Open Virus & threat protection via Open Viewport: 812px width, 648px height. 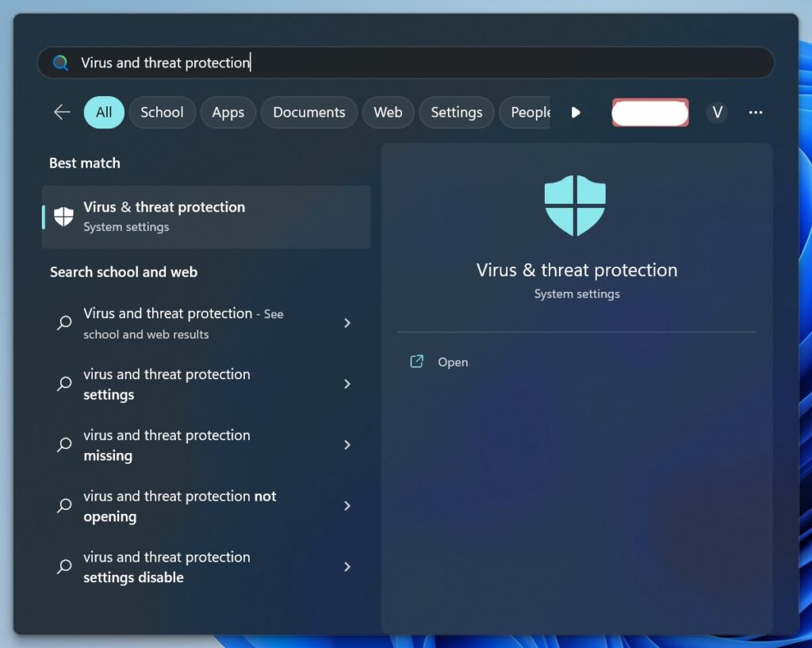point(453,362)
